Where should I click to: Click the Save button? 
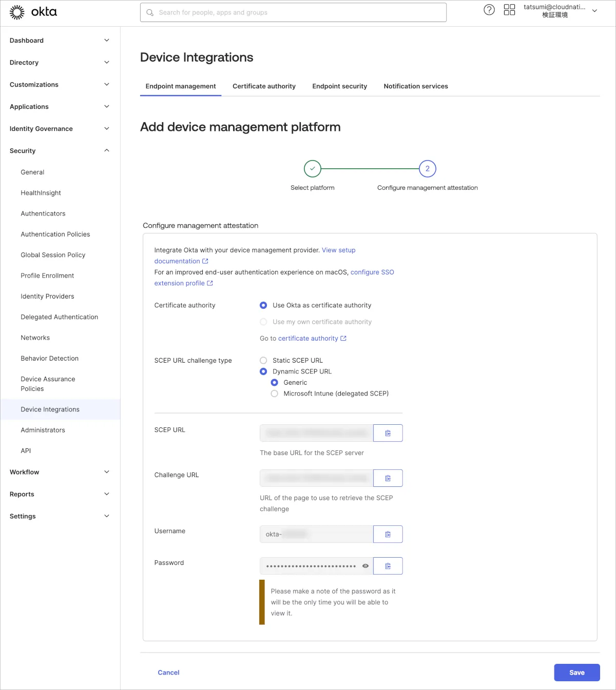[576, 673]
